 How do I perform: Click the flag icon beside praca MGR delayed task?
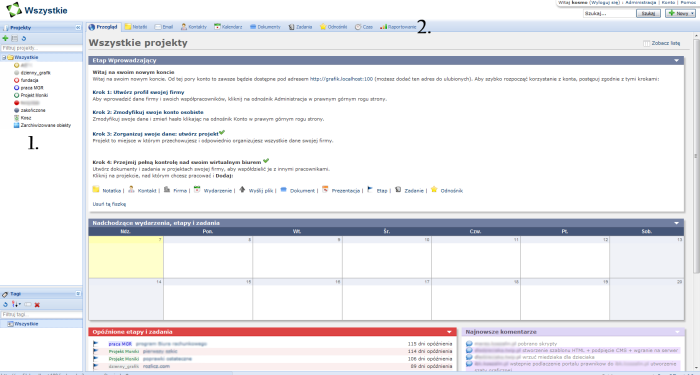(x=96, y=344)
